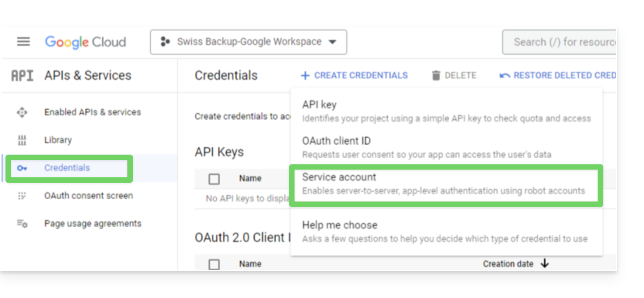Click the Enabled APIs & services icon
This screenshot has height=298, width=644.
click(22, 112)
